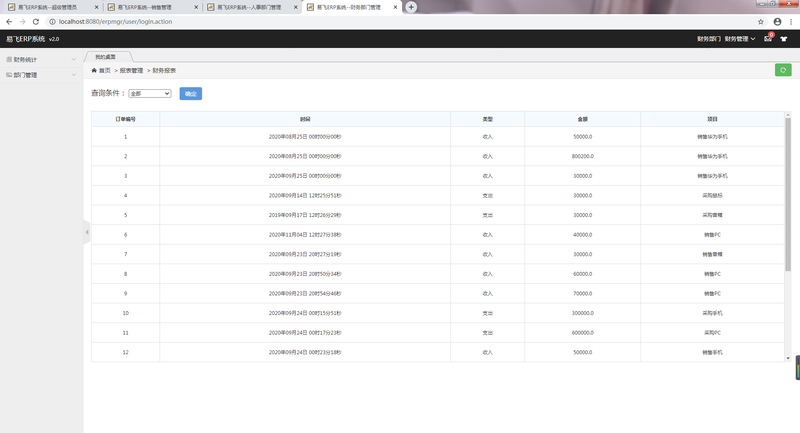Viewport: 800px width, 433px height.
Task: Click the site info icon before localhost
Action: [x=52, y=21]
